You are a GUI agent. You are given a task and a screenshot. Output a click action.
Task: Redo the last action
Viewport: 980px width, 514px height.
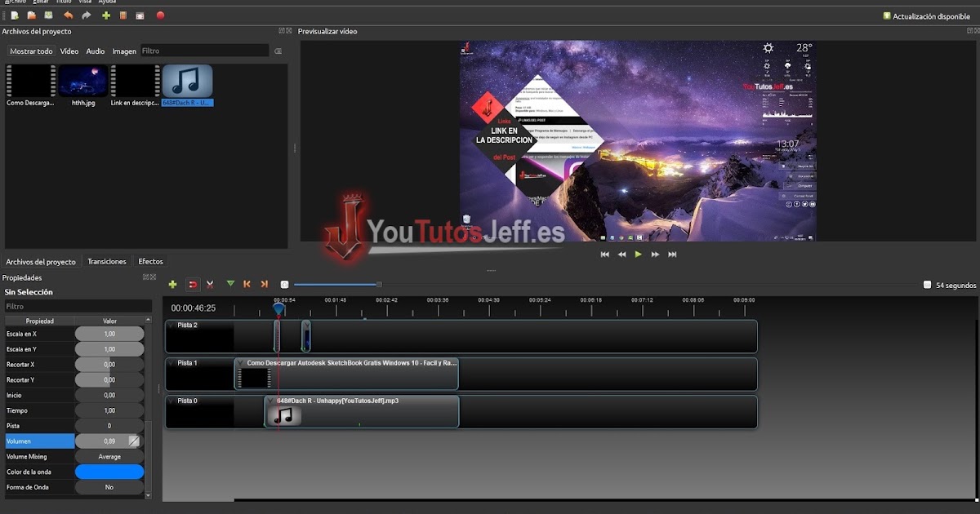pyautogui.click(x=87, y=15)
